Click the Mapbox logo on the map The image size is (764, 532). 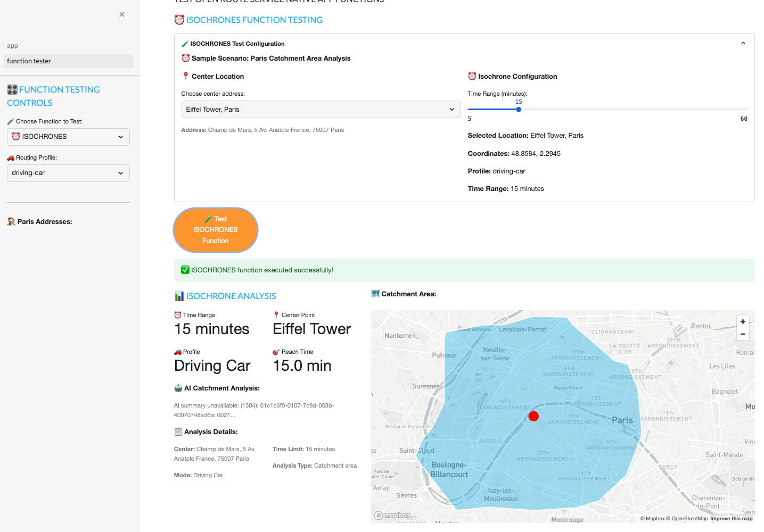pos(392,515)
